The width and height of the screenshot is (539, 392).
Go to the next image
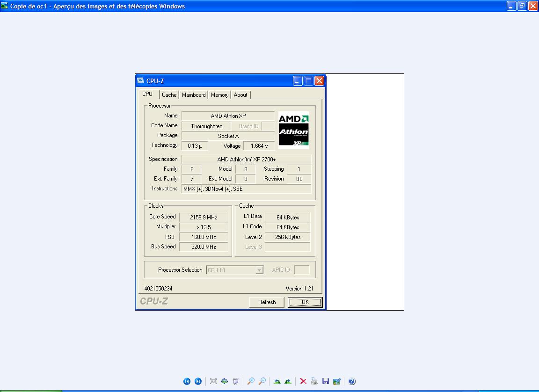[x=198, y=381]
